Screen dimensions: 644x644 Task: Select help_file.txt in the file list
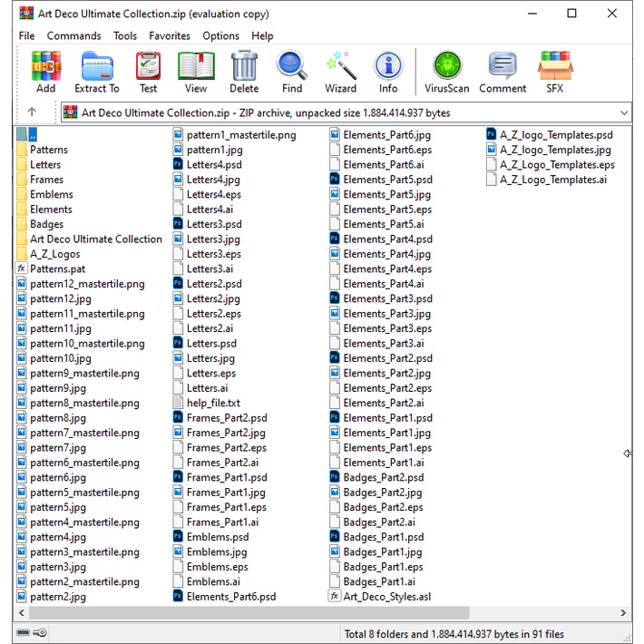(x=213, y=403)
